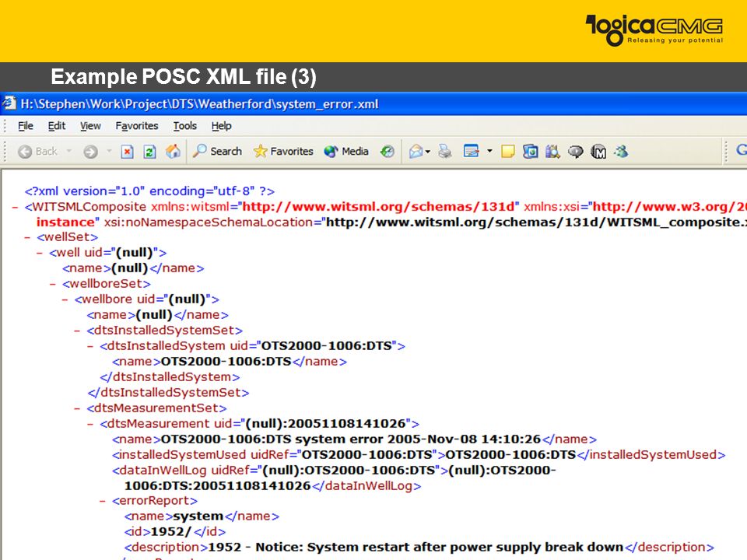
Task: Open the Search pane button
Action: coord(217,152)
